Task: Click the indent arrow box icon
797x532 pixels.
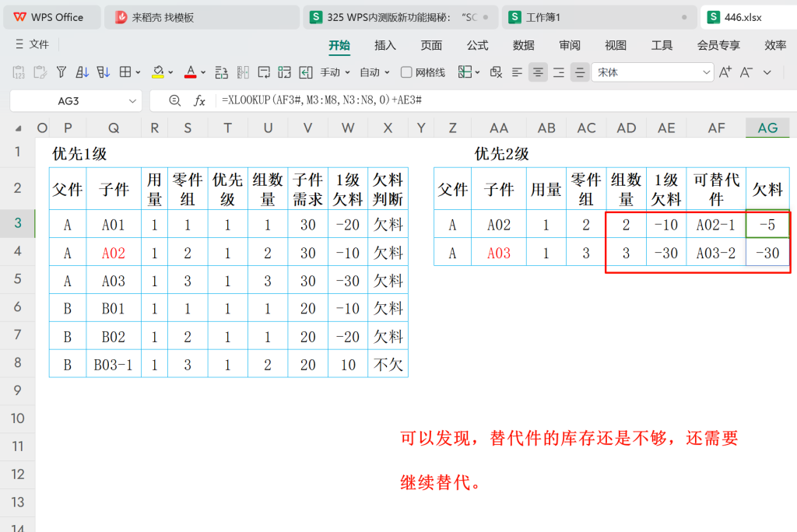Action: coord(305,72)
